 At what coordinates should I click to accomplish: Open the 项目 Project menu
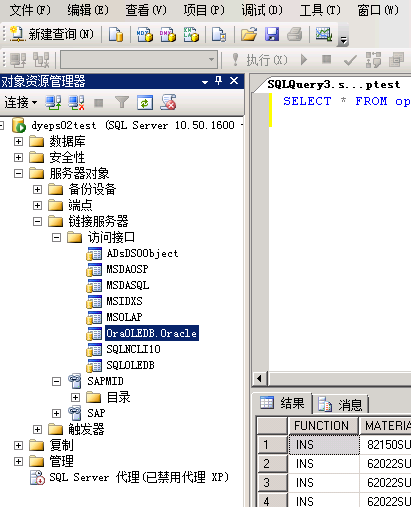point(204,10)
